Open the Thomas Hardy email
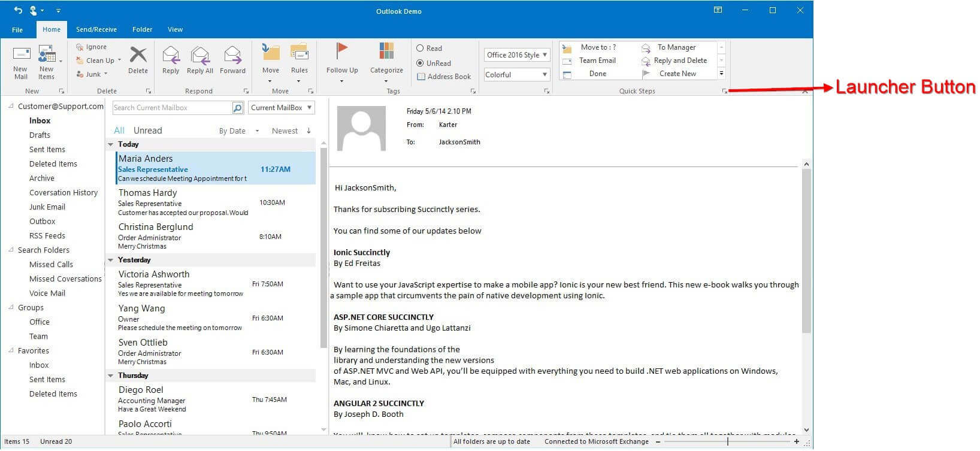This screenshot has width=980, height=451. 183,202
